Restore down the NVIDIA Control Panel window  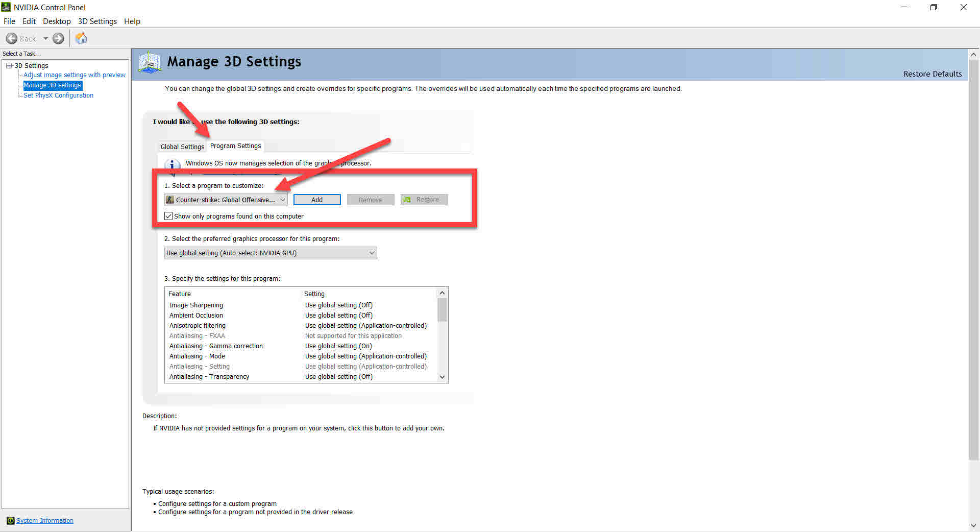click(x=934, y=7)
